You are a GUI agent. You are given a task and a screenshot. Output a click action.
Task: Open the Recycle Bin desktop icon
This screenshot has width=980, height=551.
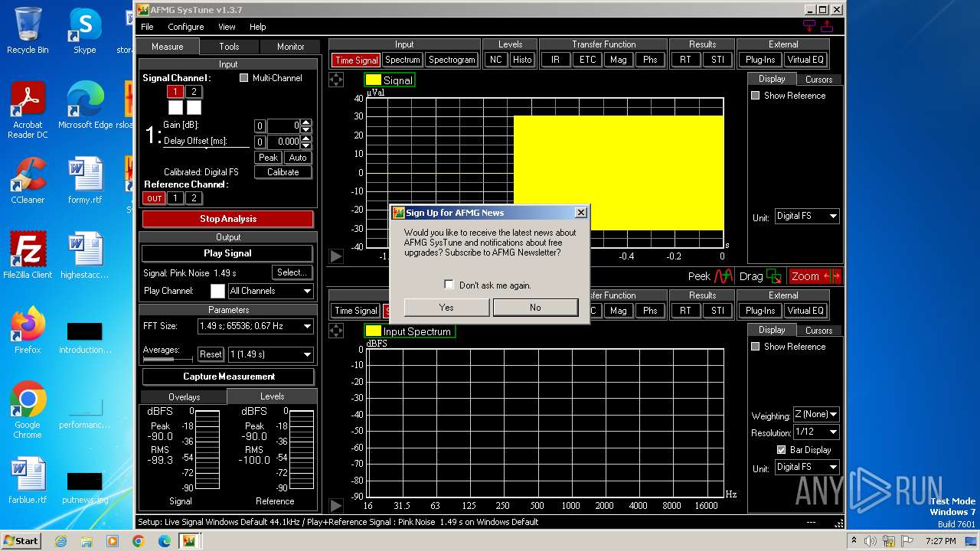click(28, 31)
